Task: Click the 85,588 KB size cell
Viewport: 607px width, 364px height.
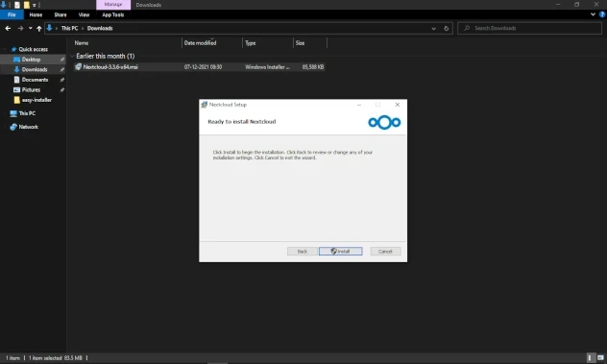Action: [x=313, y=67]
